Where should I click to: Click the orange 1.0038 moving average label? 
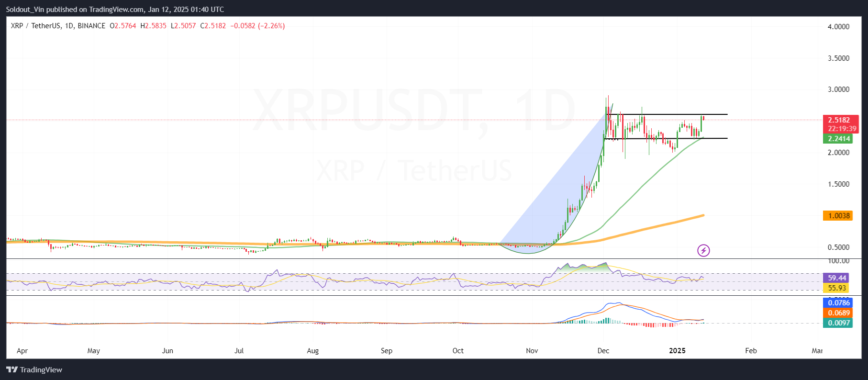point(839,216)
